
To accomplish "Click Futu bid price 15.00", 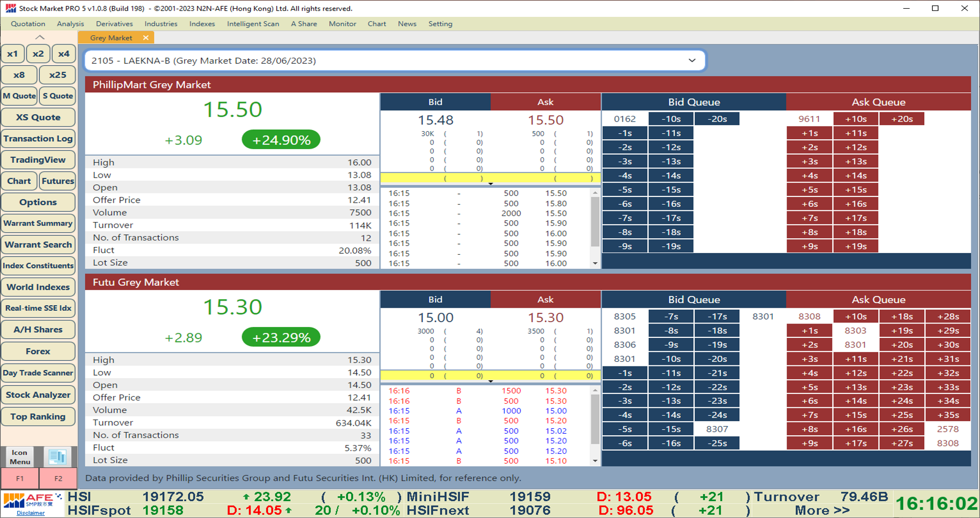I will 435,317.
